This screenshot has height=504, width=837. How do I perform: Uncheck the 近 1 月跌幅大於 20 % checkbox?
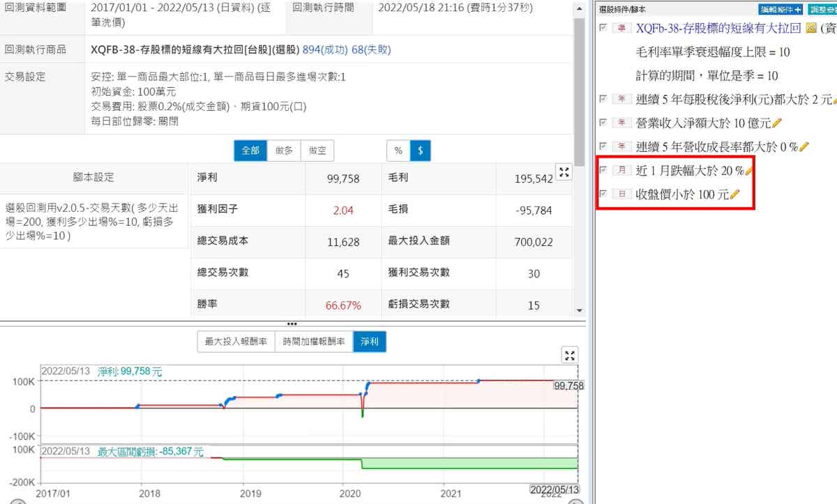pyautogui.click(x=603, y=170)
